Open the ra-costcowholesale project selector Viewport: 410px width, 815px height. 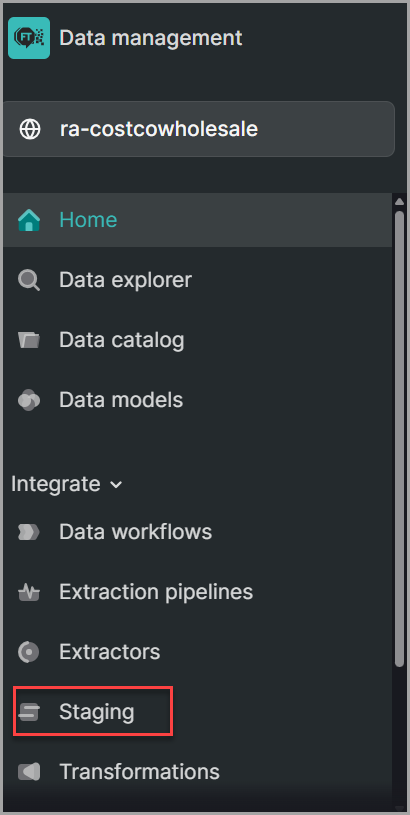(x=199, y=129)
